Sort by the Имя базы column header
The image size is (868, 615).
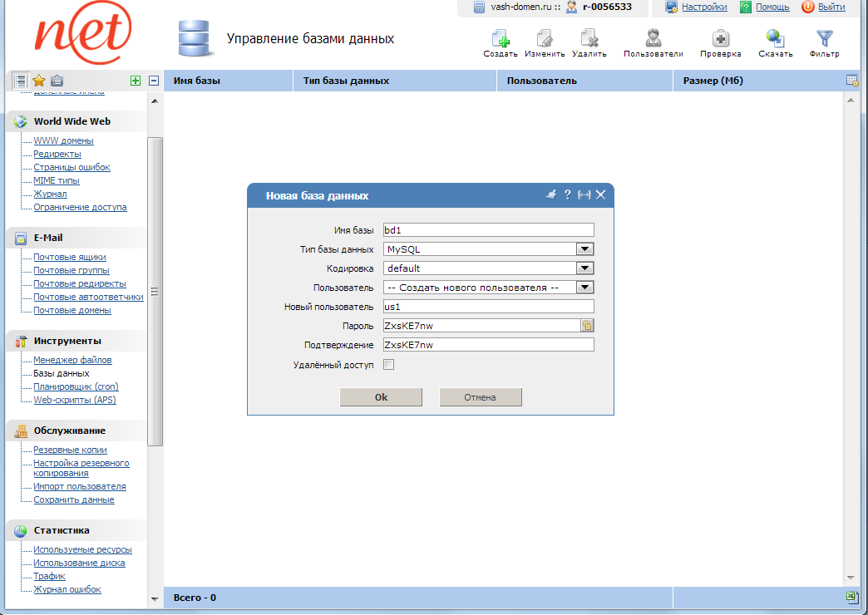pyautogui.click(x=196, y=81)
